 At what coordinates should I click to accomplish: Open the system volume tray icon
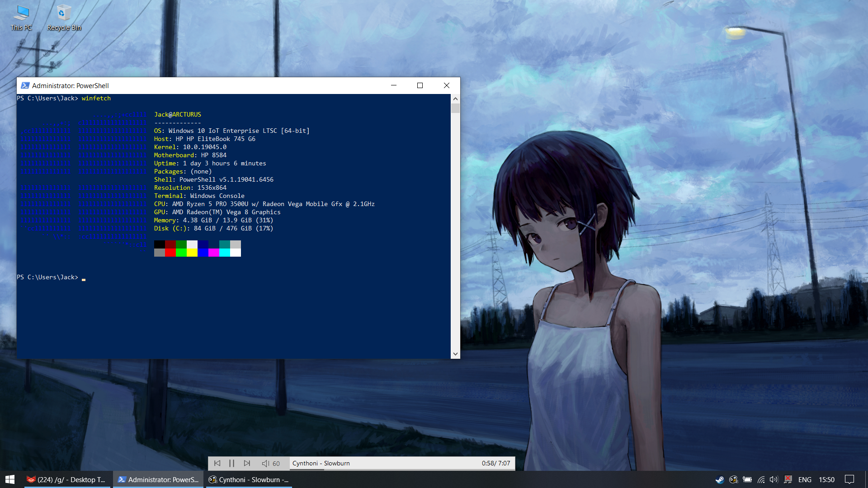pos(774,480)
